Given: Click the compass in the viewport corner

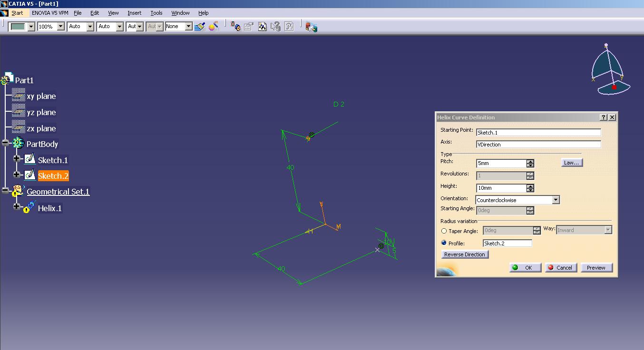Looking at the screenshot, I should (x=611, y=70).
